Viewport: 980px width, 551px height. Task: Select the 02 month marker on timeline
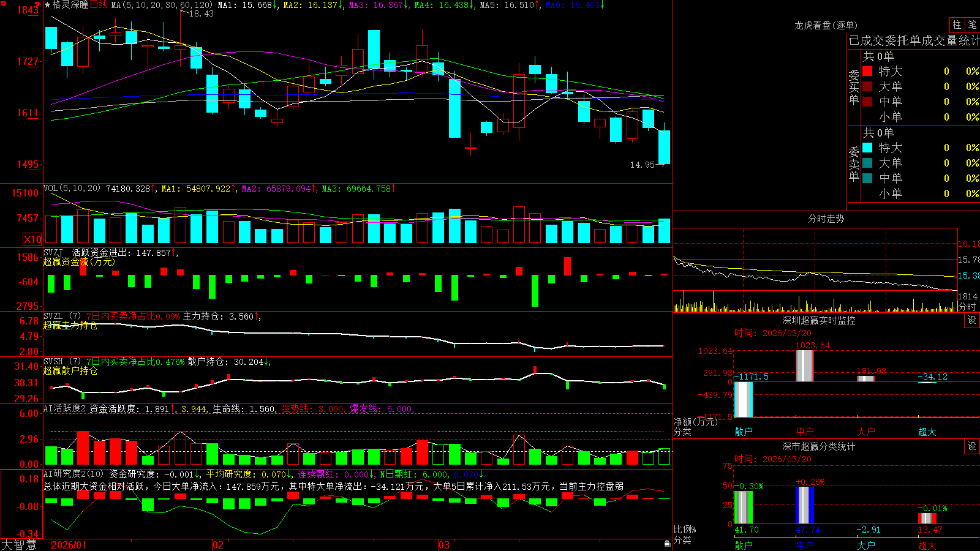click(218, 545)
